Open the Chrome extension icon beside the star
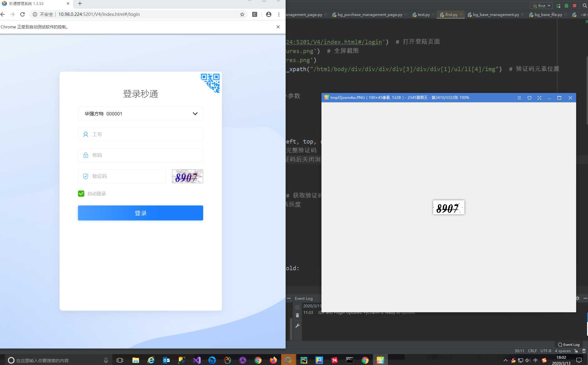Image resolution: width=588 pixels, height=365 pixels. coord(255,14)
